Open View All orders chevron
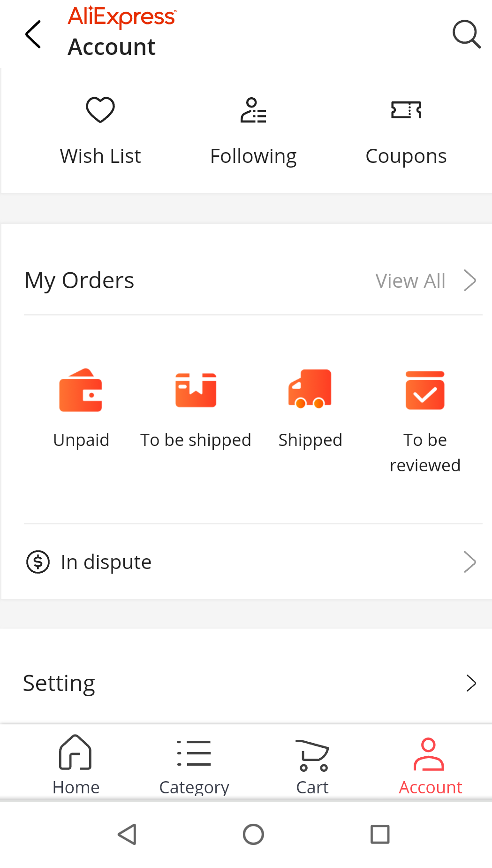The image size is (492, 868). (x=470, y=280)
